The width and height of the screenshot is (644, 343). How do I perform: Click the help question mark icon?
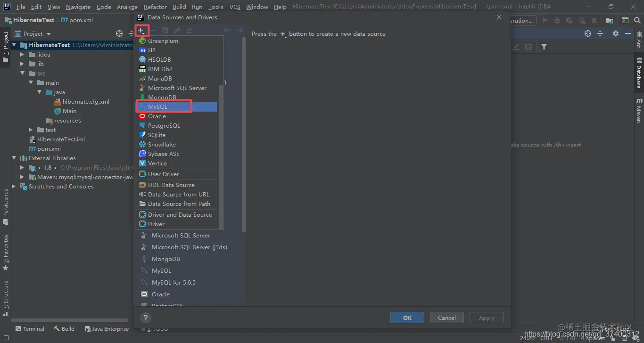[x=146, y=318]
